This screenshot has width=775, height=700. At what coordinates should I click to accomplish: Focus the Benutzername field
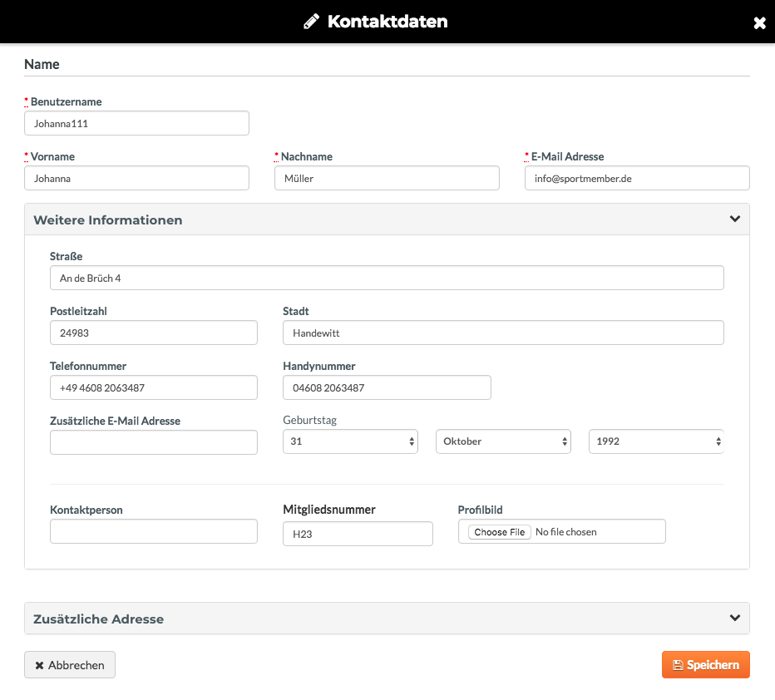(x=137, y=123)
